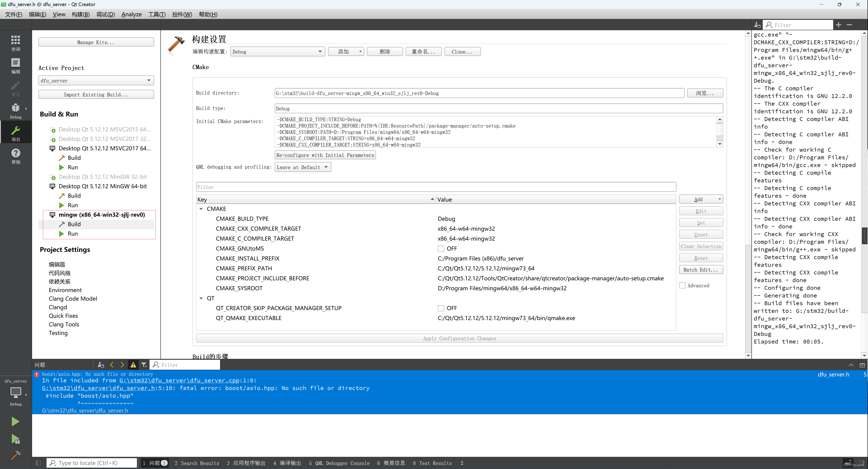
Task: Zoom out the CMake output pane
Action: (x=849, y=25)
